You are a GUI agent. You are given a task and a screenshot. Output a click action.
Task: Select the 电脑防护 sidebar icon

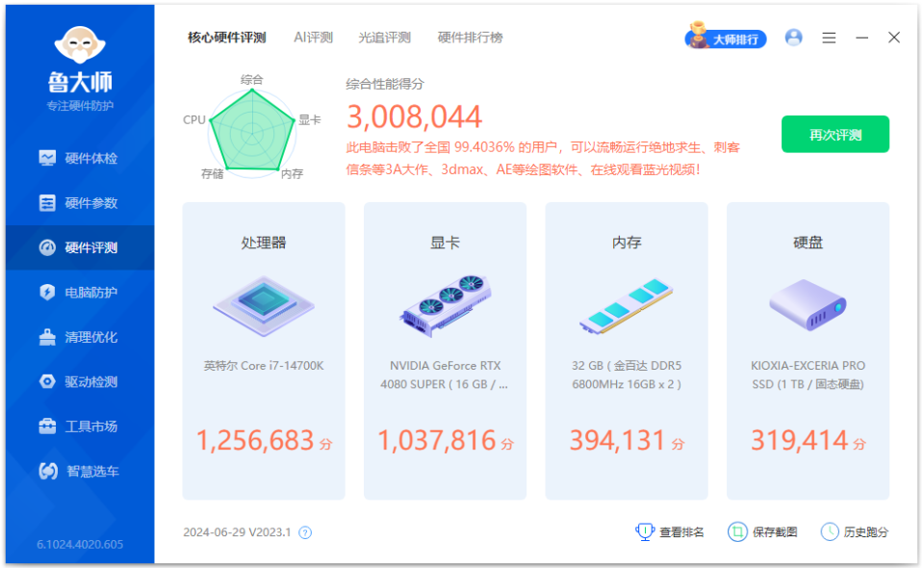point(48,292)
